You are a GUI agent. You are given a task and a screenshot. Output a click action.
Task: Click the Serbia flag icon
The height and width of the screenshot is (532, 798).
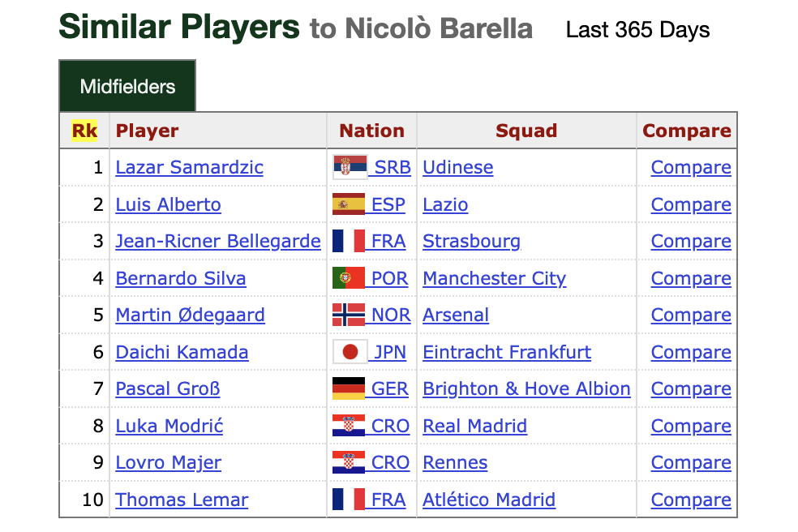(x=350, y=167)
